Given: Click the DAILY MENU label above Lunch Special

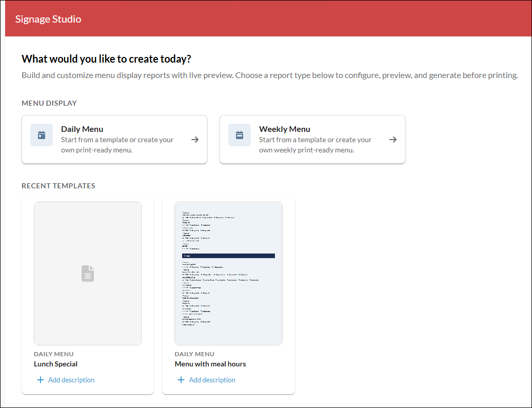Looking at the screenshot, I should coord(53,354).
